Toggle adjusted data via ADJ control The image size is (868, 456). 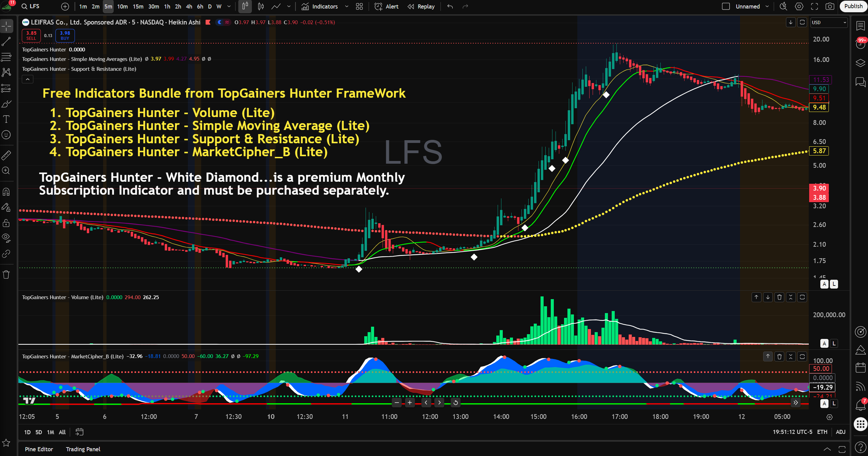point(841,432)
